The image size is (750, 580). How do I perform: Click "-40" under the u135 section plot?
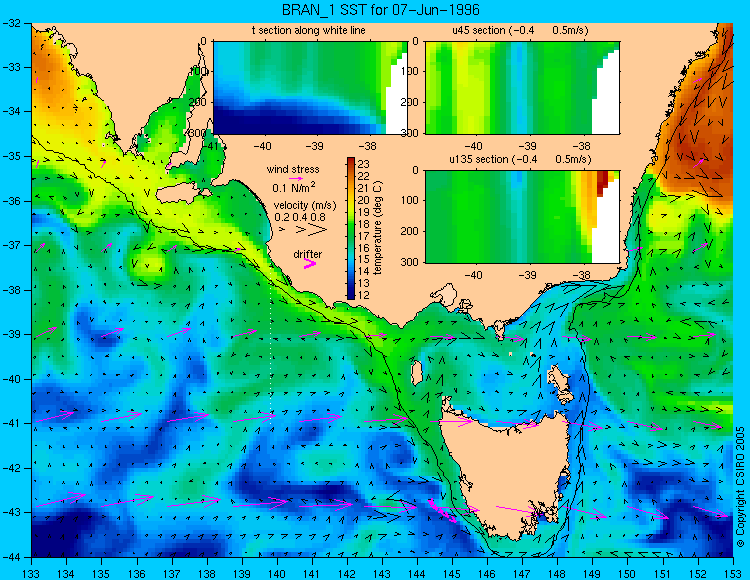pyautogui.click(x=473, y=275)
